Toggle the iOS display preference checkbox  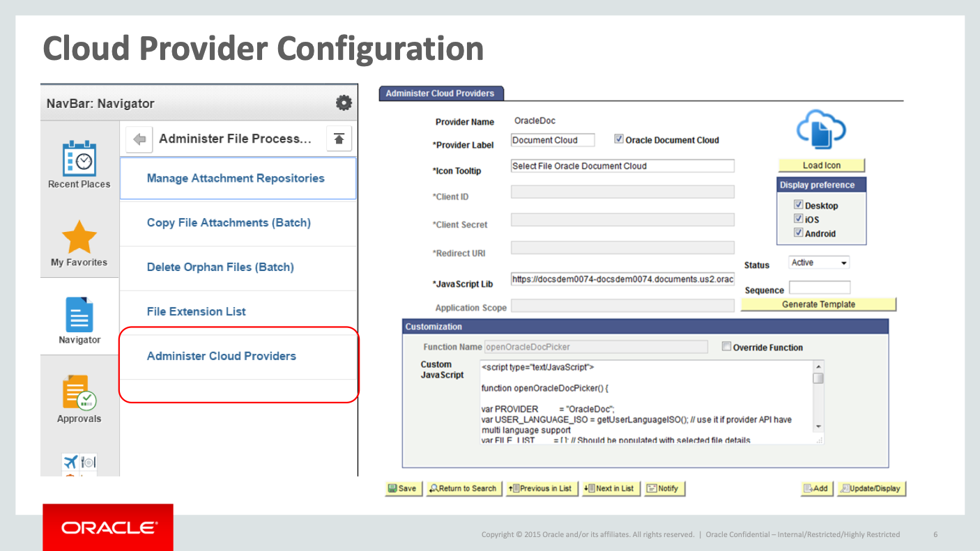pos(799,219)
